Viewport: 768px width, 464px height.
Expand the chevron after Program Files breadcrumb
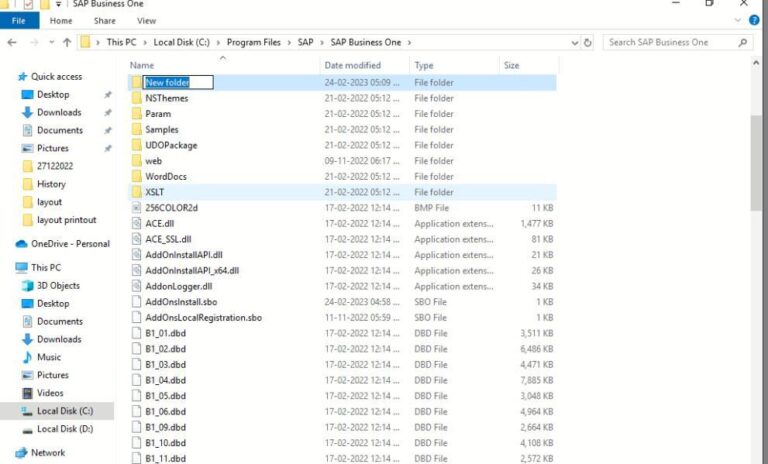pyautogui.click(x=289, y=43)
